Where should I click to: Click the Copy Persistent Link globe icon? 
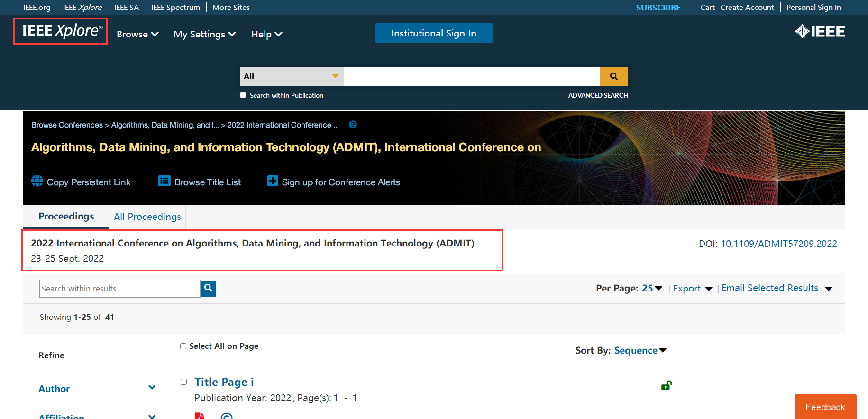pyautogui.click(x=37, y=181)
